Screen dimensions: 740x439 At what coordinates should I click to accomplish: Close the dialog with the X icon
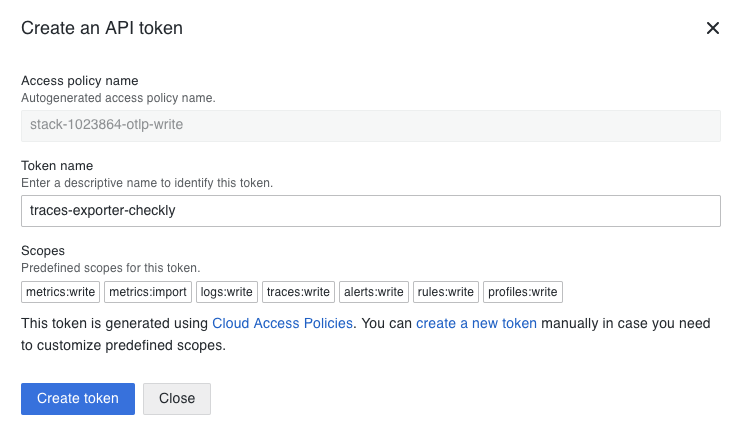(x=713, y=28)
